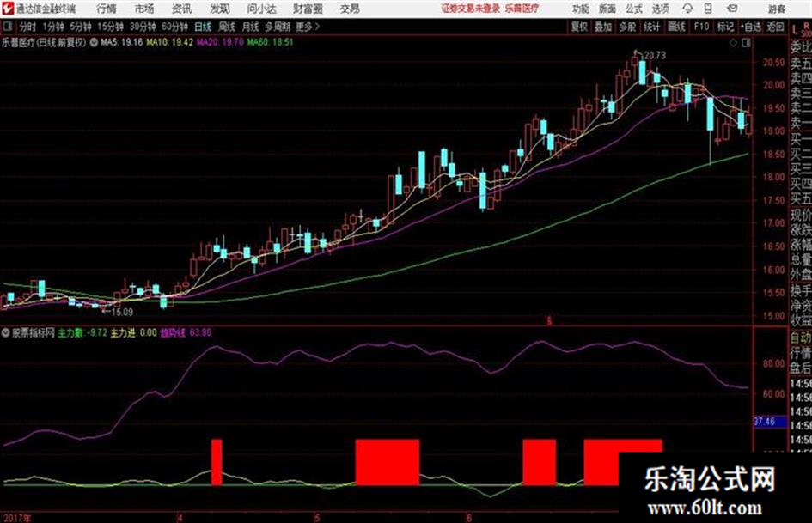
Task: Click the customer service headset icon
Action: pos(687,9)
